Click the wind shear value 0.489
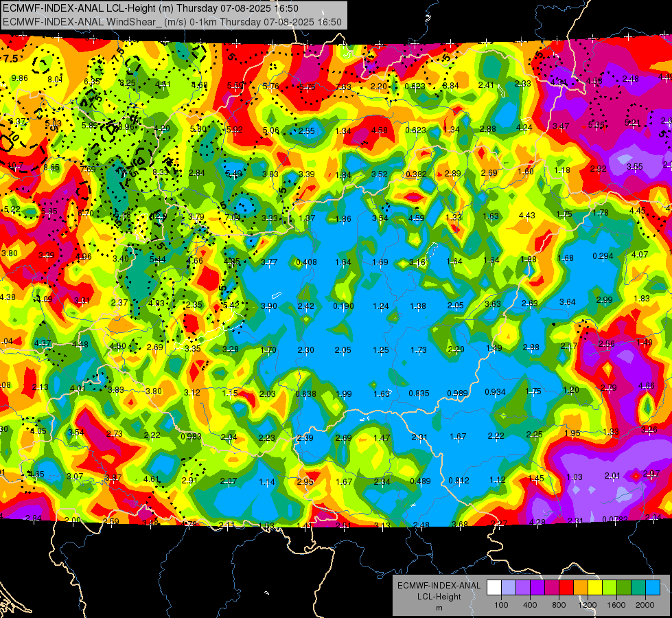This screenshot has width=672, height=618. [x=420, y=481]
